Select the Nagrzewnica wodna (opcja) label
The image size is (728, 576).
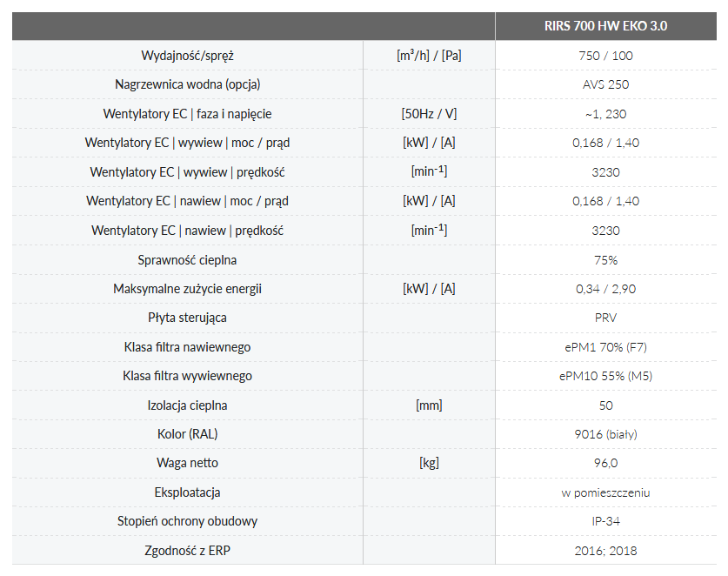point(188,84)
